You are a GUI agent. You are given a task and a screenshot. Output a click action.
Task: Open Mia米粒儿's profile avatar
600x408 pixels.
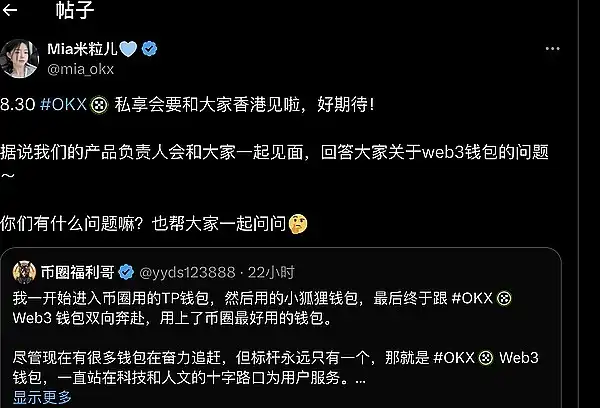coord(19,58)
